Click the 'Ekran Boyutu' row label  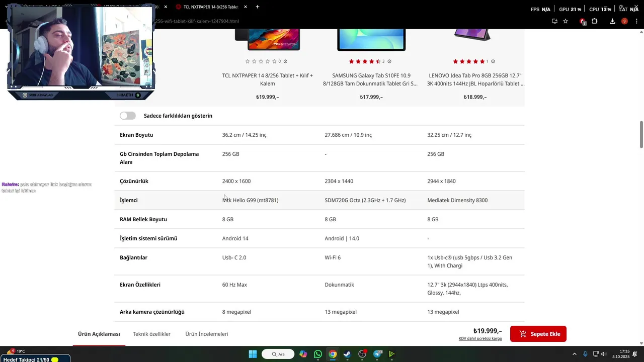coord(136,135)
